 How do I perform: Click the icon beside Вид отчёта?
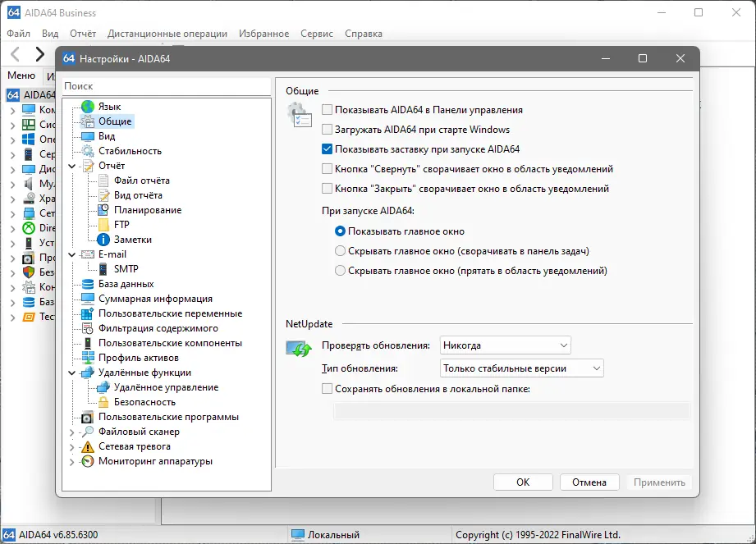pos(103,195)
